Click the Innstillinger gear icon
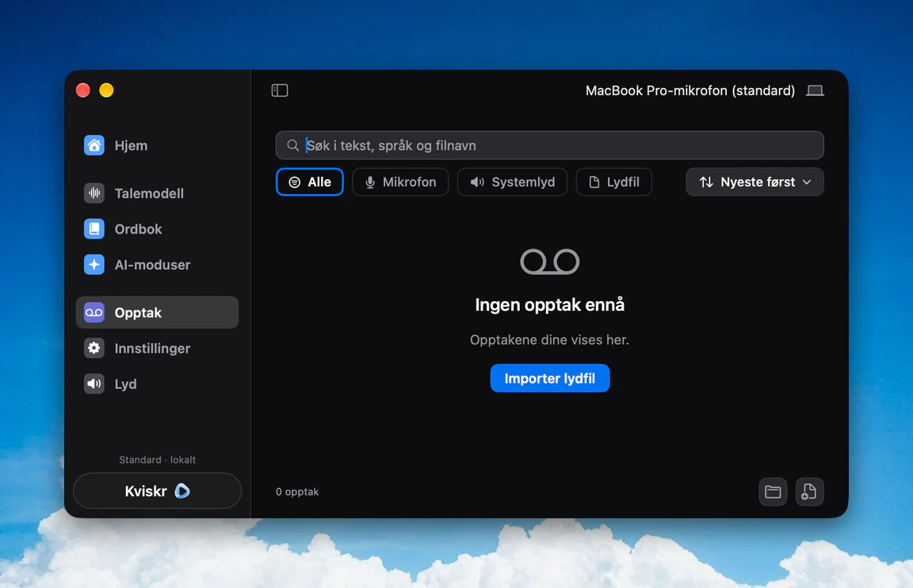This screenshot has height=588, width=913. coord(94,348)
